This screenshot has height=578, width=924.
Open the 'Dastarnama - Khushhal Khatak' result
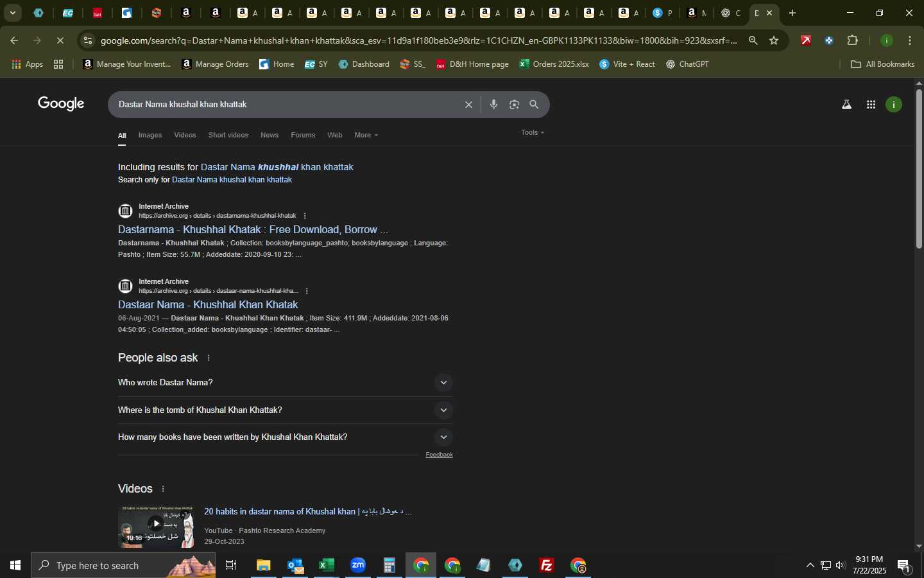[253, 229]
